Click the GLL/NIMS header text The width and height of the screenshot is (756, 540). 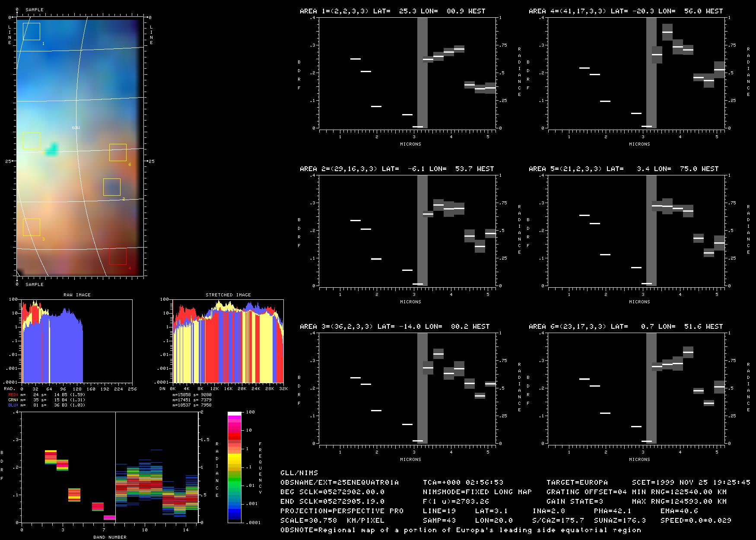[x=299, y=473]
